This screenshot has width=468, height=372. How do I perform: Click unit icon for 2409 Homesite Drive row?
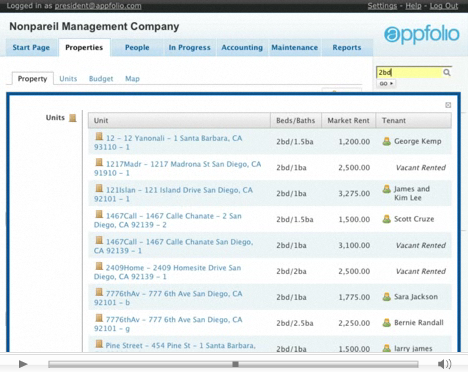coord(99,266)
